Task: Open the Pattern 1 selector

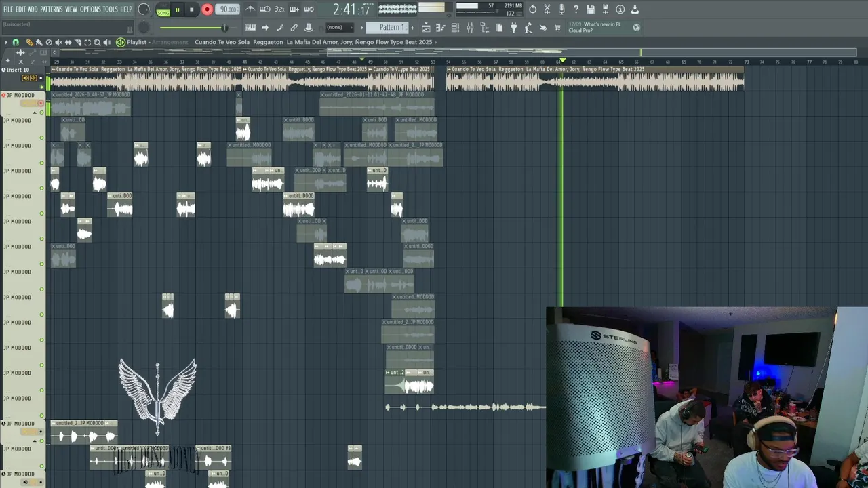Action: tap(388, 28)
